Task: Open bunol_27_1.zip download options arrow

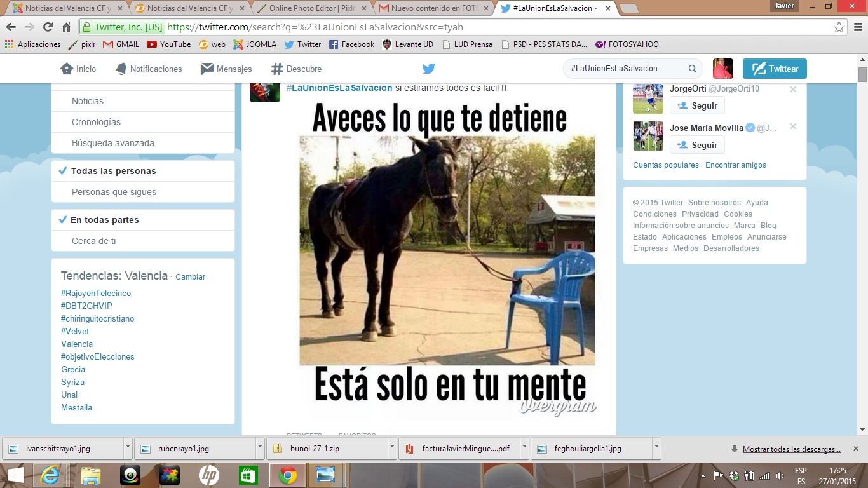Action: click(391, 448)
